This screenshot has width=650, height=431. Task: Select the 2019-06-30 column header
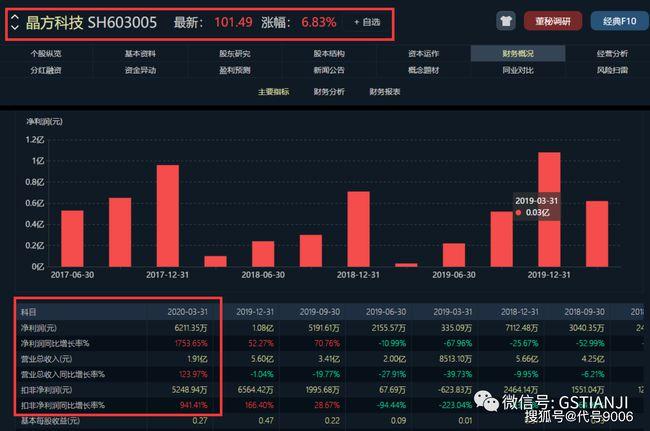pyautogui.click(x=386, y=312)
